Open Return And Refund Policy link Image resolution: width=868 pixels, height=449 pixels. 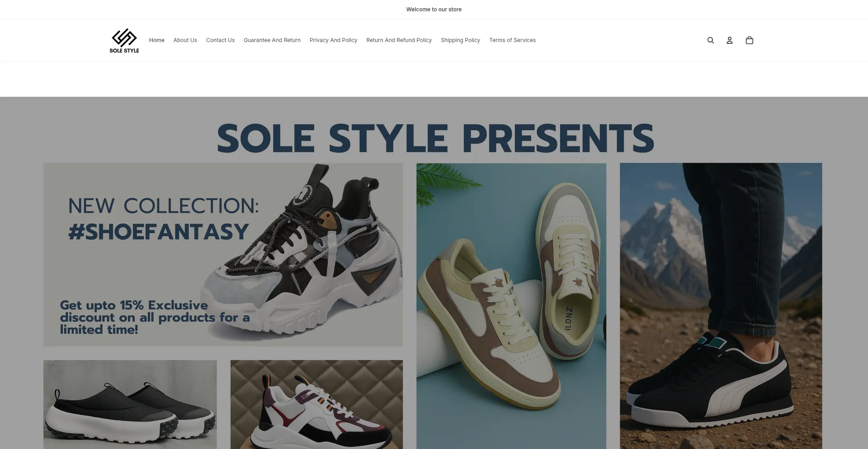tap(399, 40)
